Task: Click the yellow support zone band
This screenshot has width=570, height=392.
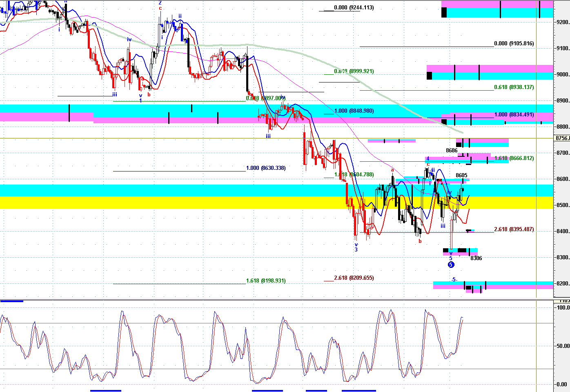Action: (163, 203)
